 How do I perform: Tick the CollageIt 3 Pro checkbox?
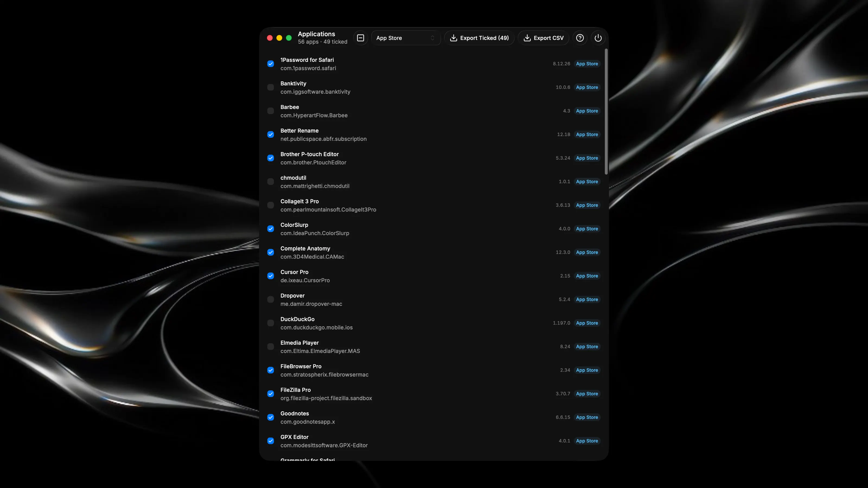click(x=271, y=205)
